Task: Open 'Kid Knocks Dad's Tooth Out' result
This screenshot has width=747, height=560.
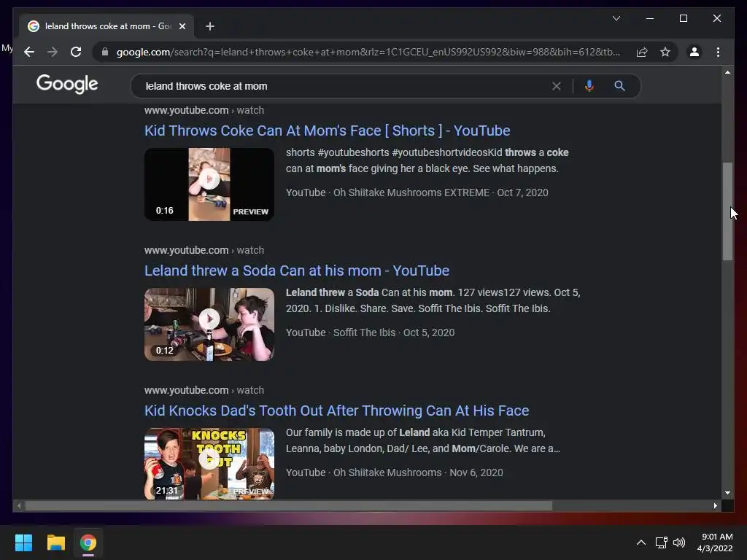Action: click(337, 411)
